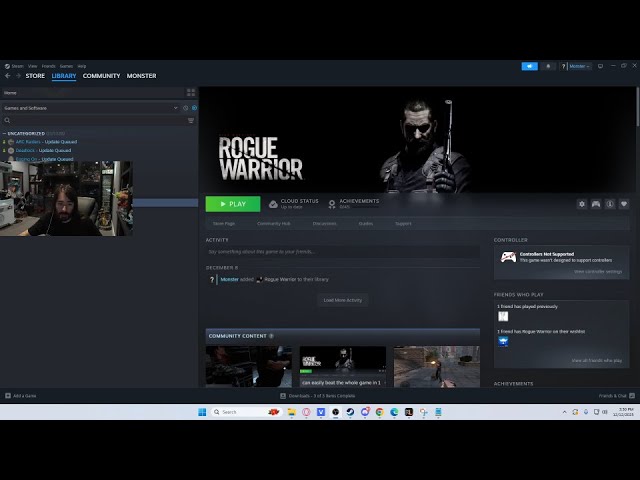
Task: Add Rogue Warrior to favorites with heart icon
Action: point(624,204)
